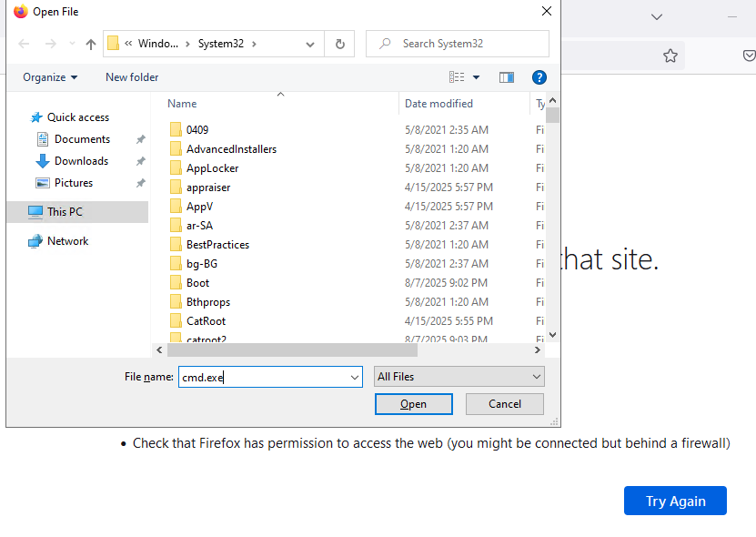Open the Organize menu
This screenshot has height=537, width=756.
pos(50,77)
